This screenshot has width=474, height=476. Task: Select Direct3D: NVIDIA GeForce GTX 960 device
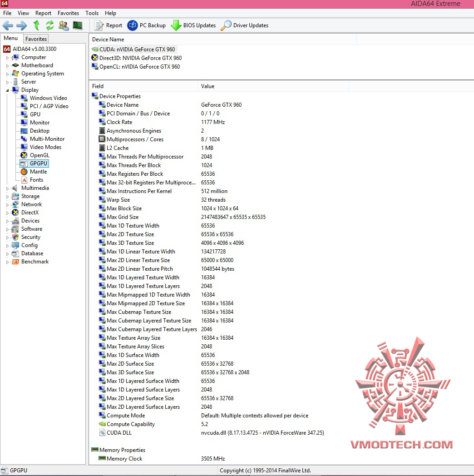[137, 58]
